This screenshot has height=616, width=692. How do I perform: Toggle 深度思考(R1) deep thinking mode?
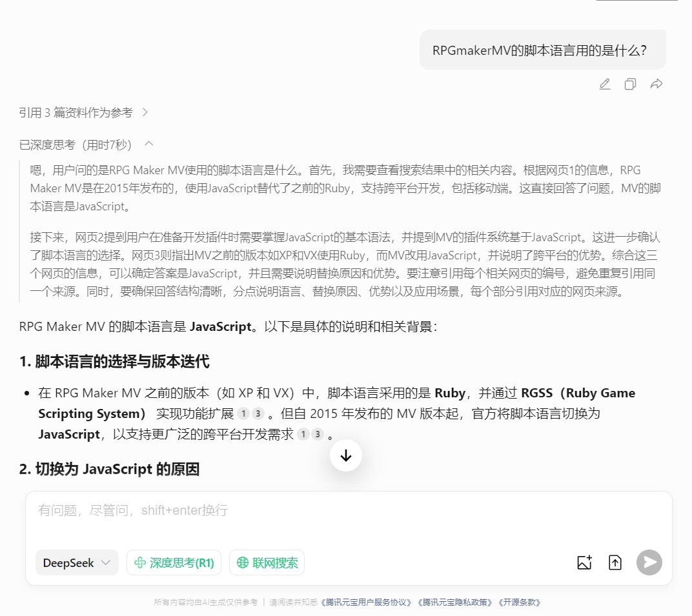(174, 562)
